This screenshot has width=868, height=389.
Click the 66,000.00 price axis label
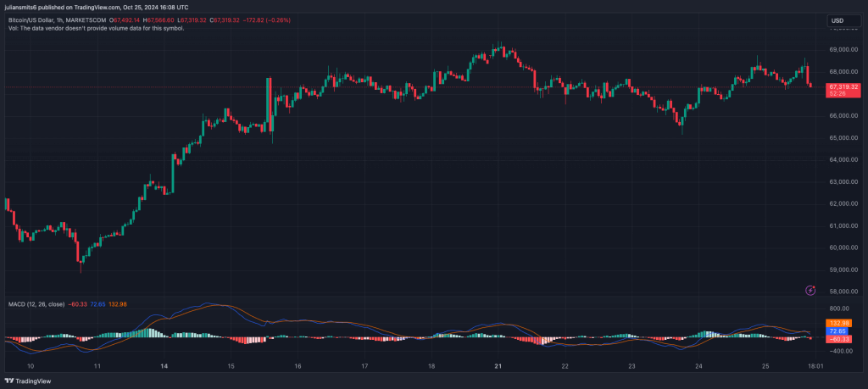(843, 115)
